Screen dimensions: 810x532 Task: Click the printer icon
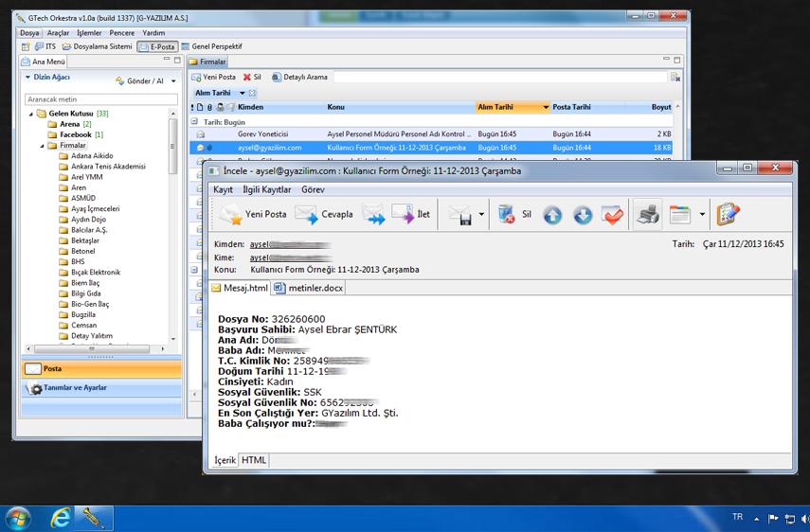pyautogui.click(x=647, y=214)
